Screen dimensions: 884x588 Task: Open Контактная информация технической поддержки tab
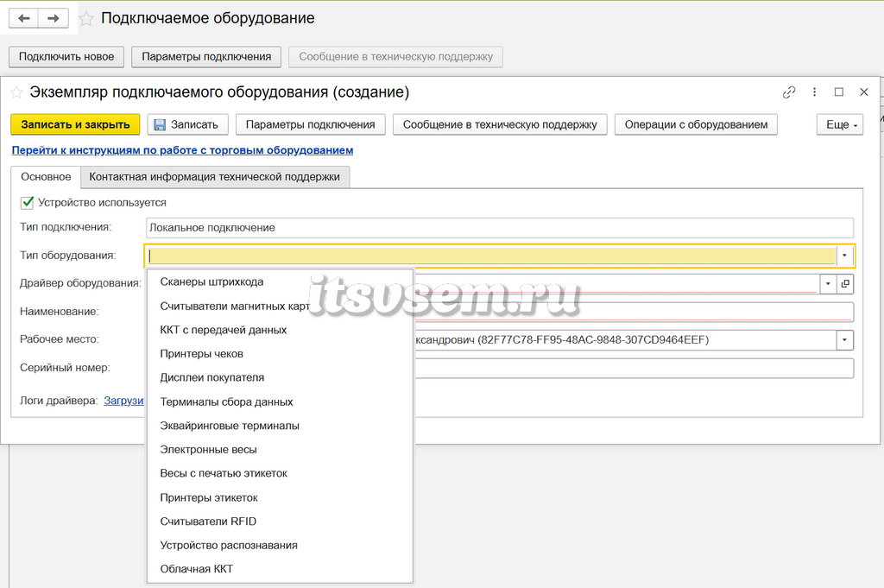point(214,176)
